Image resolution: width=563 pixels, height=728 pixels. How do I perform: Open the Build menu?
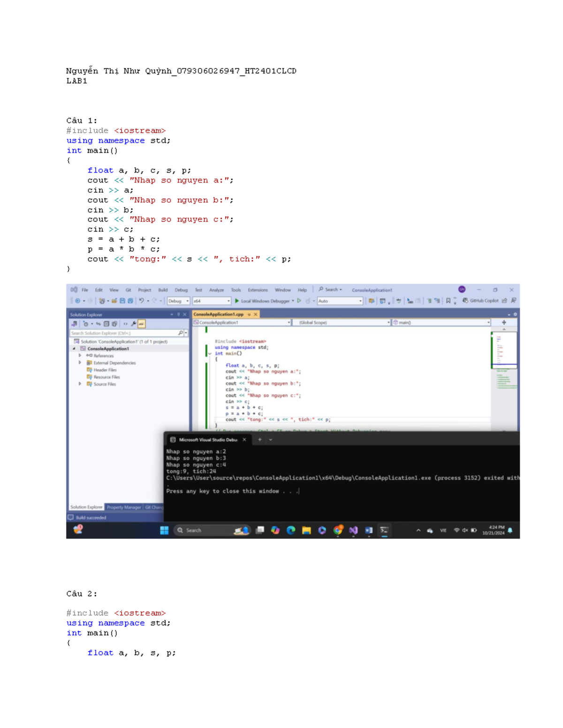163,290
